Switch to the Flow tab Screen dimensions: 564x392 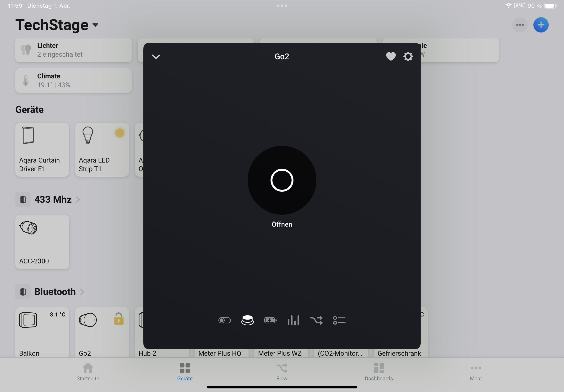pos(282,372)
